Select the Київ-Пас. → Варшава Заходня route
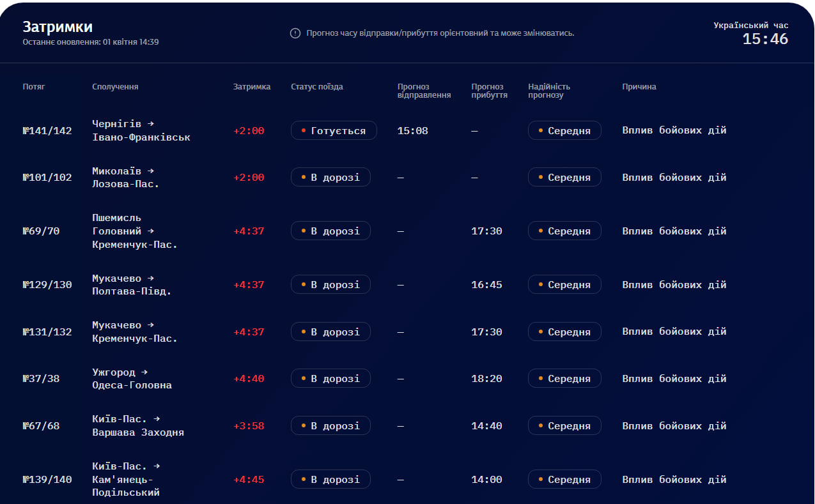Screen dimensions: 815x504 (138, 426)
